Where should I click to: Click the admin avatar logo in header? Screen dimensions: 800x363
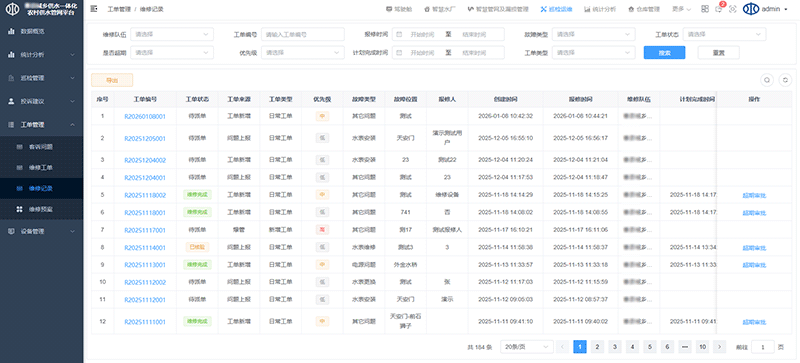point(751,9)
